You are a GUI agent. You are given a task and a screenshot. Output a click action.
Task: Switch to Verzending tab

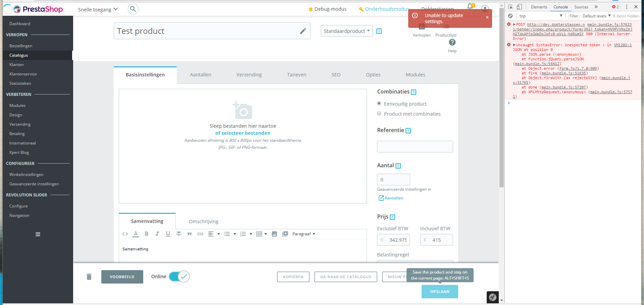(249, 75)
